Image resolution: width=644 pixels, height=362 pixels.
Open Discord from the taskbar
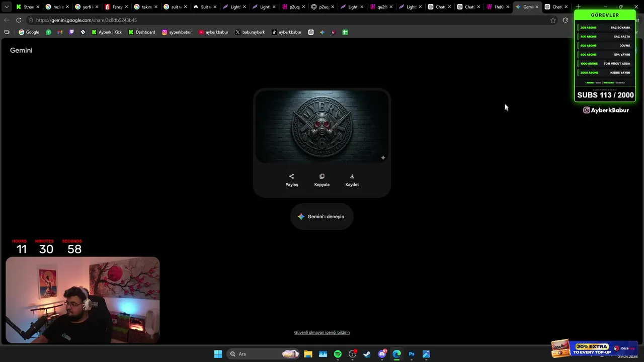tap(382, 354)
